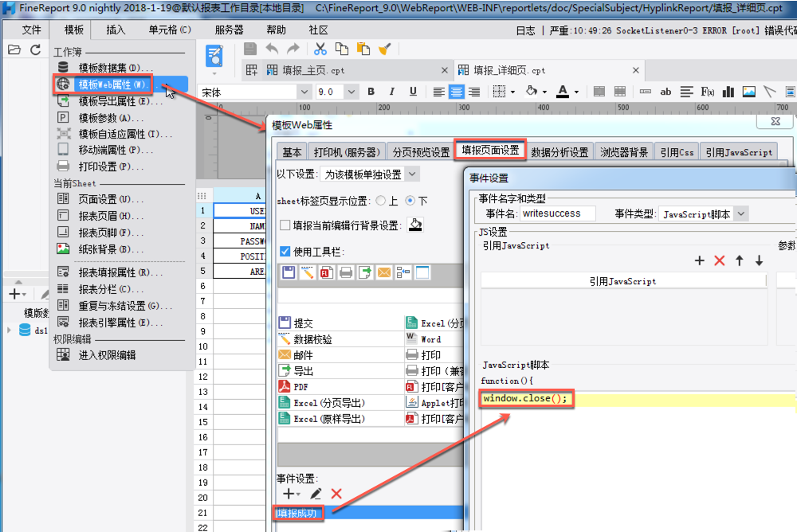Image resolution: width=797 pixels, height=532 pixels.
Task: Click row background color bucket button
Action: 415,225
